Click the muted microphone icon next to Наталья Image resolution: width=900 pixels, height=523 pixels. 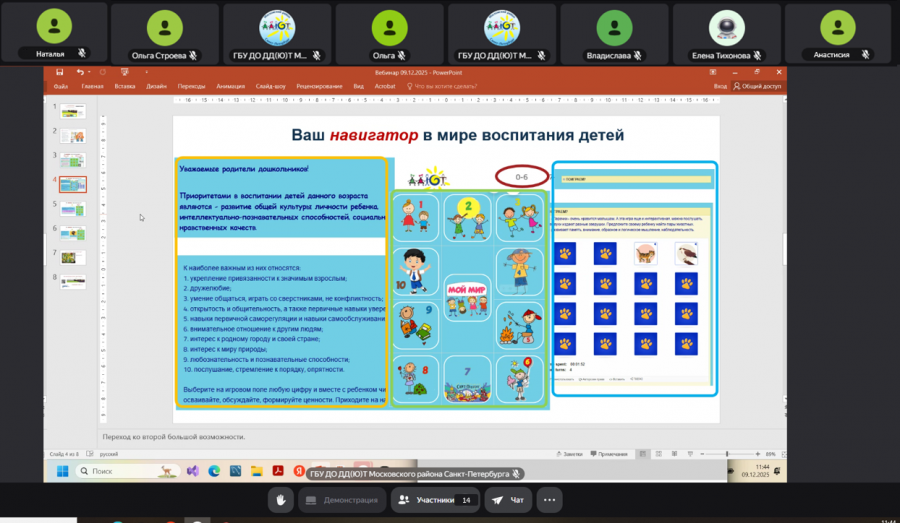[80, 55]
